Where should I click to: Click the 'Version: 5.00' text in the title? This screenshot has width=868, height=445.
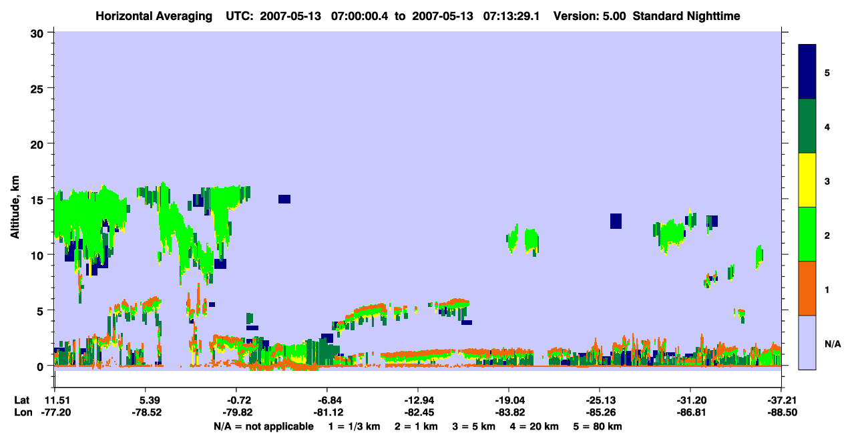click(590, 15)
